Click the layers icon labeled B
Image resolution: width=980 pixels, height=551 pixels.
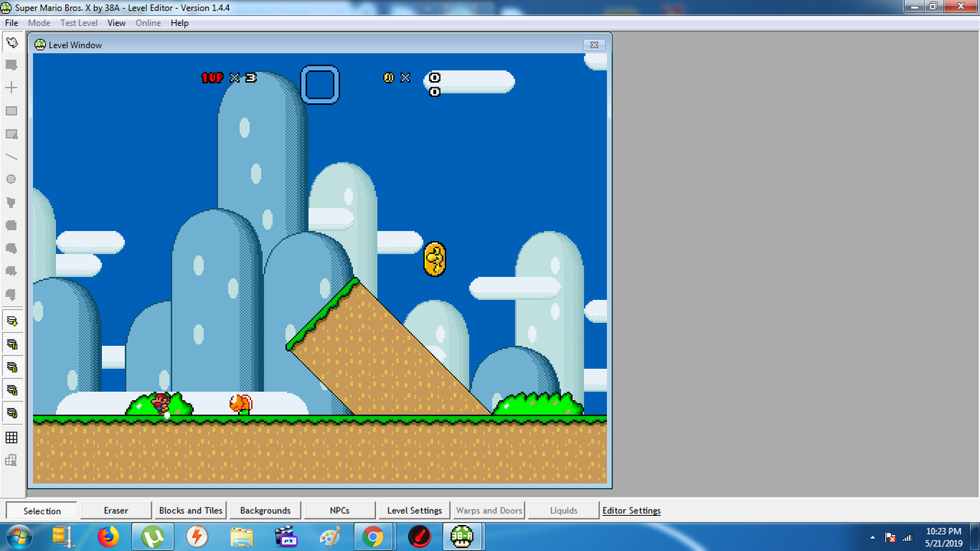coord(11,367)
